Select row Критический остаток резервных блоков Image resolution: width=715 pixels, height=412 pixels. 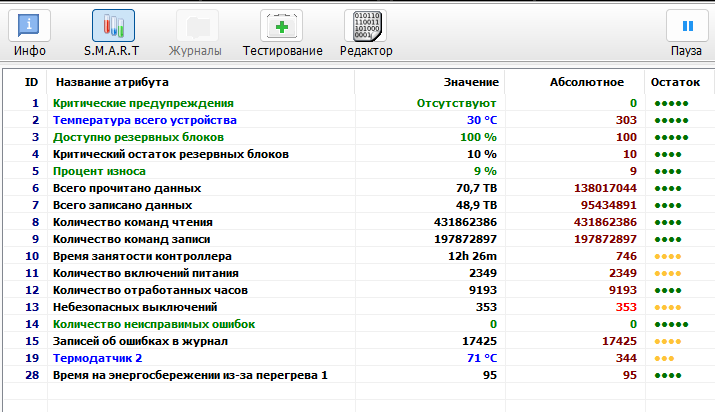click(359, 154)
